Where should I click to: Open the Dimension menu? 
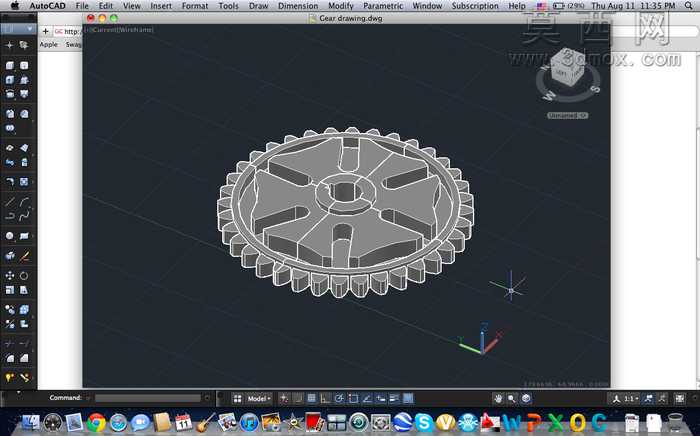298,6
